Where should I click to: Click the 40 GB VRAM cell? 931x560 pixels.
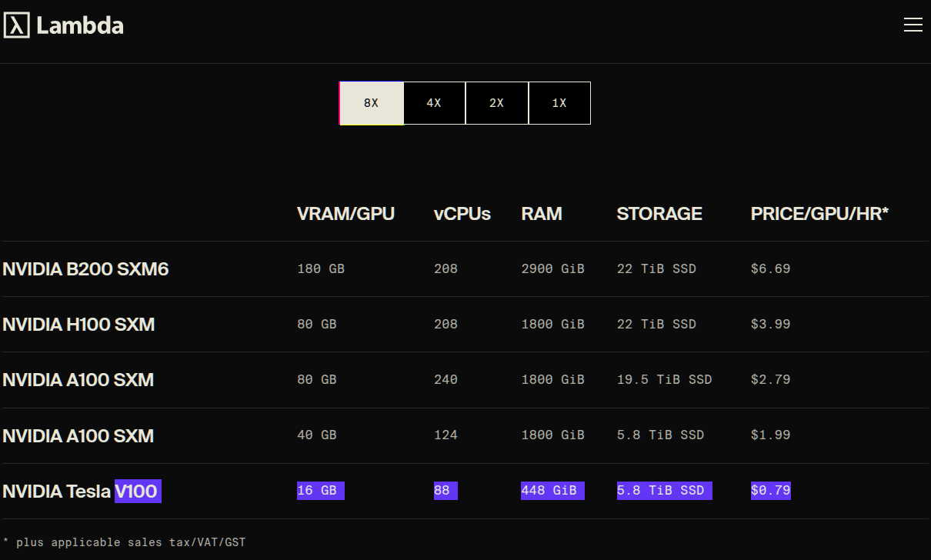(x=317, y=435)
